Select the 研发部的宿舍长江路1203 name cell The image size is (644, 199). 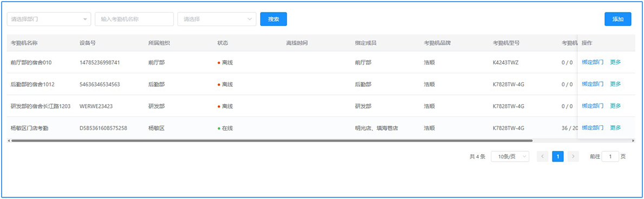tap(41, 106)
